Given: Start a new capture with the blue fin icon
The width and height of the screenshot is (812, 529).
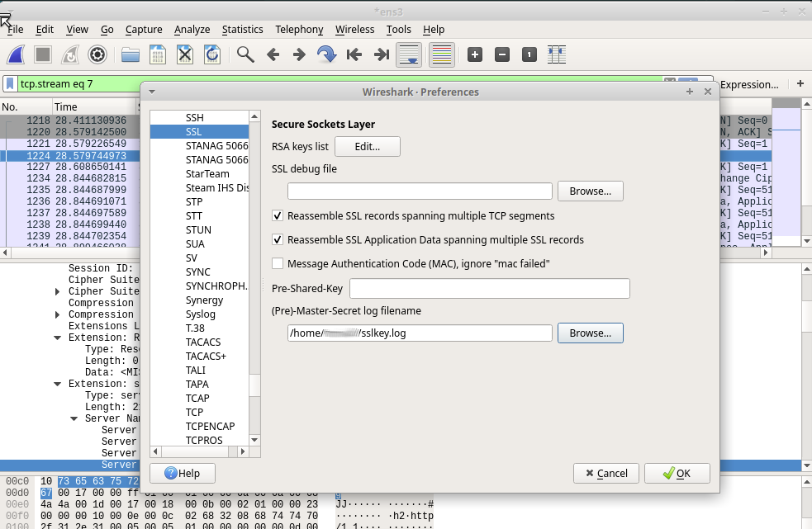Looking at the screenshot, I should pyautogui.click(x=17, y=54).
